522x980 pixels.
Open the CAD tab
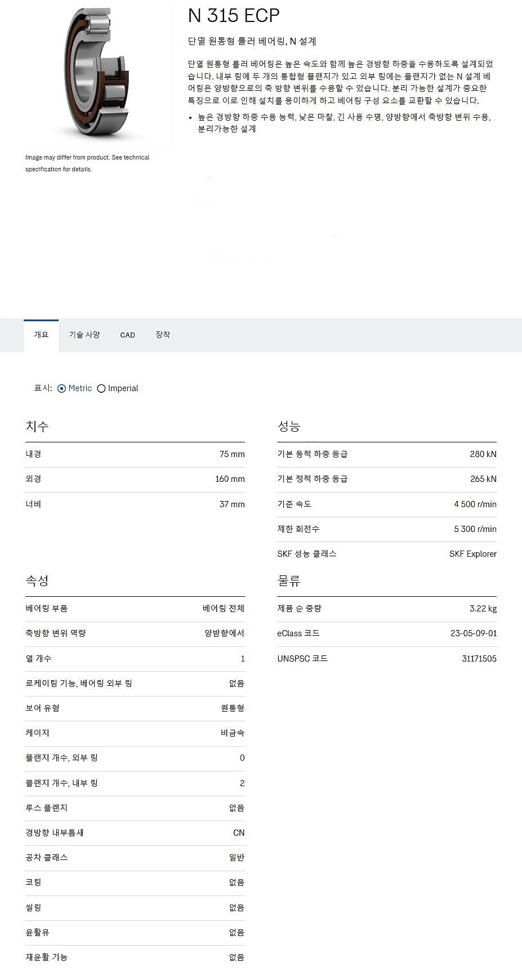(x=128, y=335)
